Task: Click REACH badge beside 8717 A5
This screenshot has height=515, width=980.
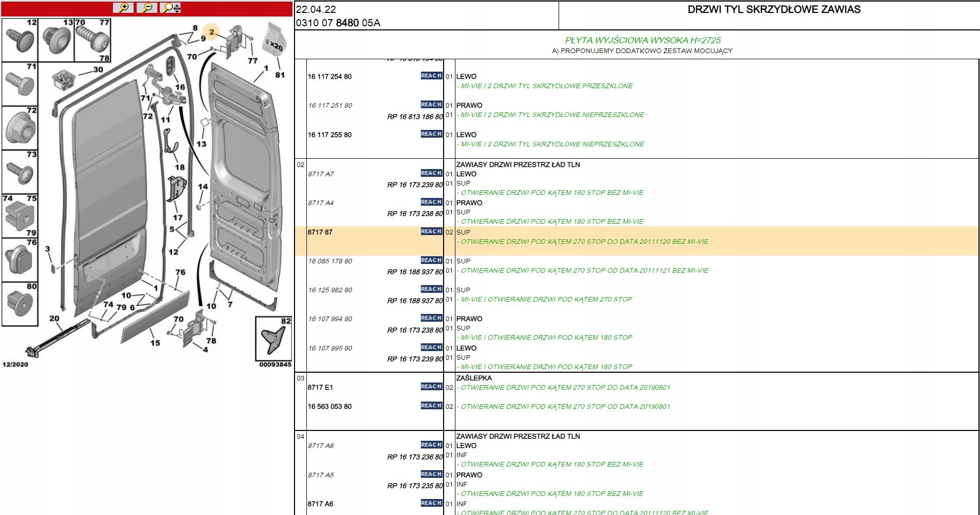Action: (431, 474)
